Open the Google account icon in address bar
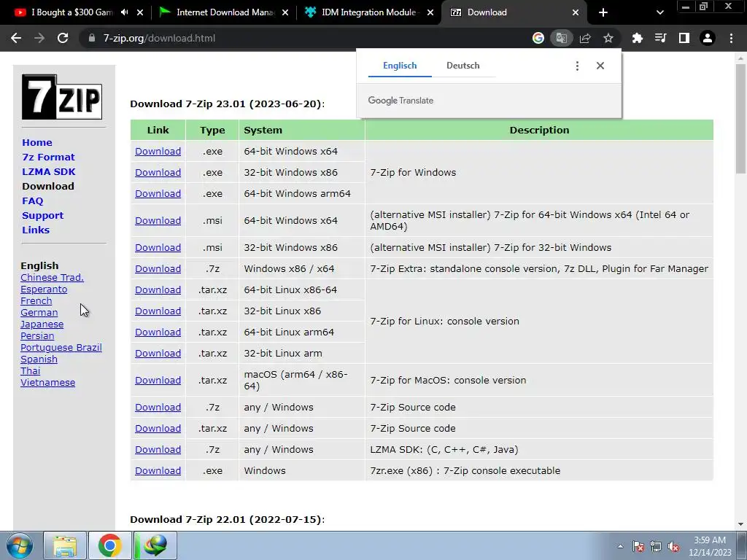This screenshot has height=560, width=747. pos(538,38)
